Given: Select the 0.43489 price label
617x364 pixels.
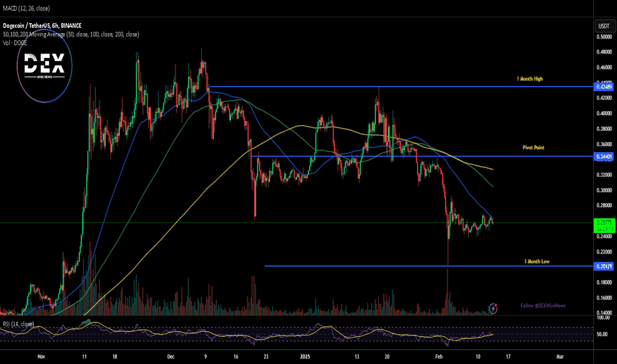Looking at the screenshot, I should pos(604,87).
